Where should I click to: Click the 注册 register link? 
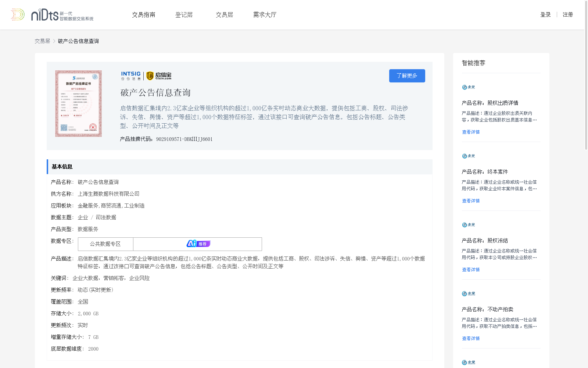(568, 15)
